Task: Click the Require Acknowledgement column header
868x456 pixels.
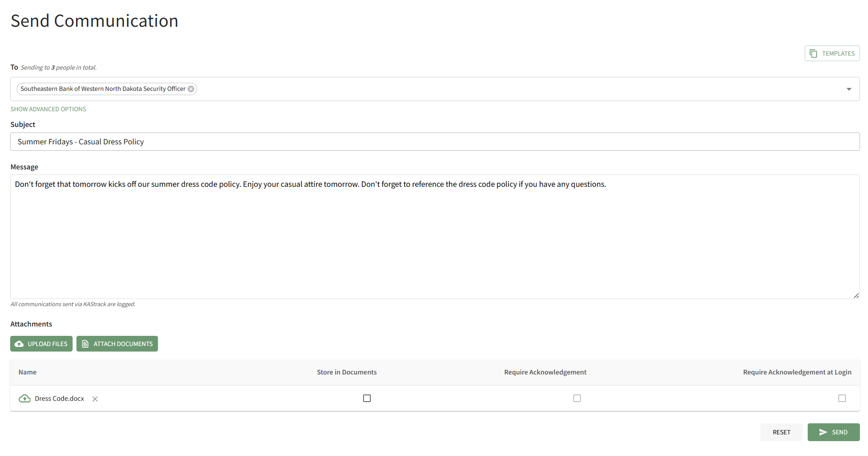Action: click(545, 372)
